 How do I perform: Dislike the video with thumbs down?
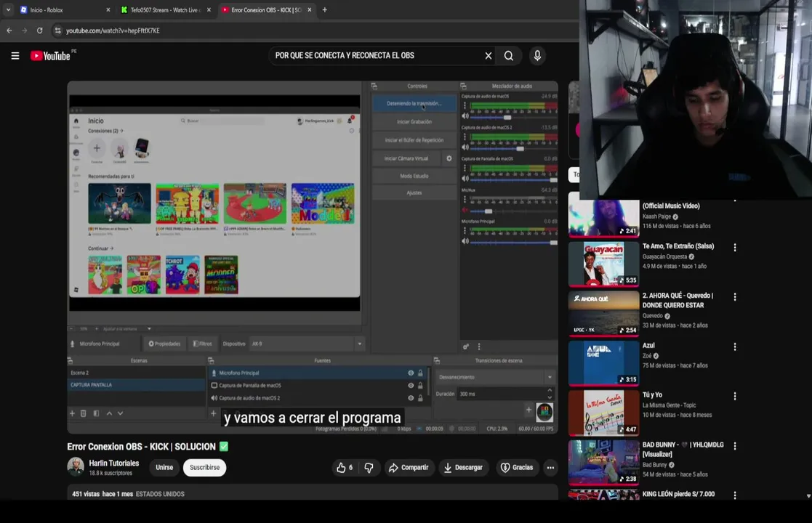coord(369,468)
